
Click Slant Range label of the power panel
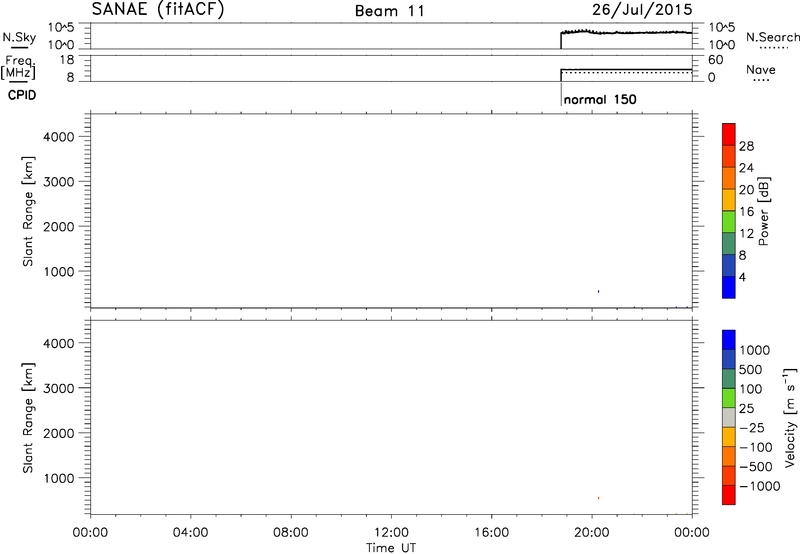(28, 211)
